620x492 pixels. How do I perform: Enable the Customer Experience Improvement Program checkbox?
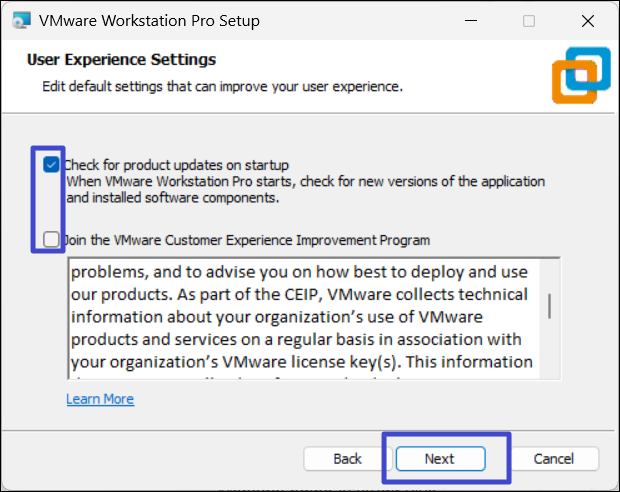point(51,239)
